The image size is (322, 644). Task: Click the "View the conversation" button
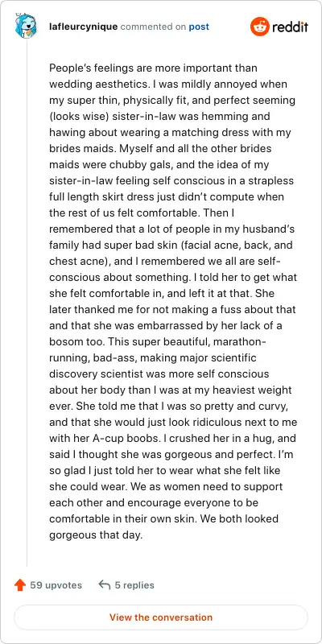(161, 617)
